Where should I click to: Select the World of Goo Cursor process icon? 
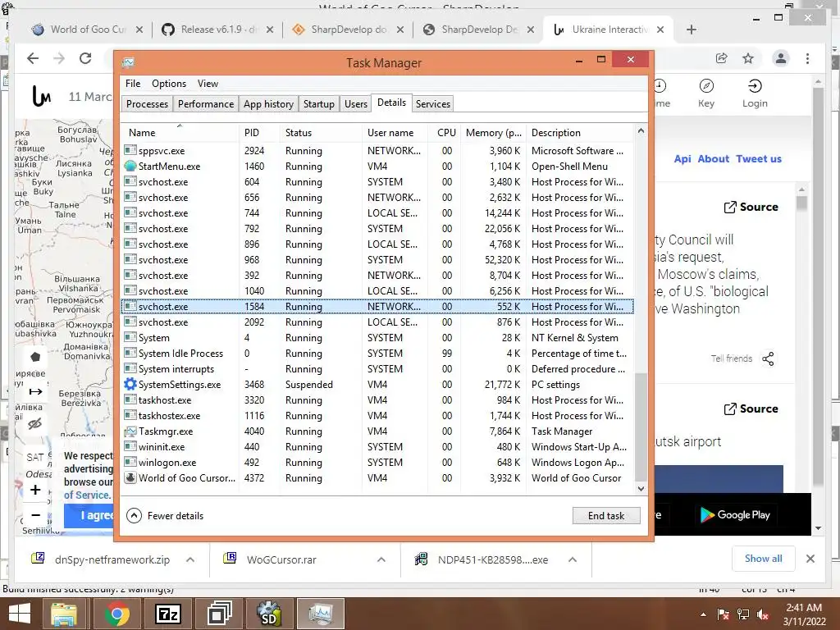[x=130, y=477]
